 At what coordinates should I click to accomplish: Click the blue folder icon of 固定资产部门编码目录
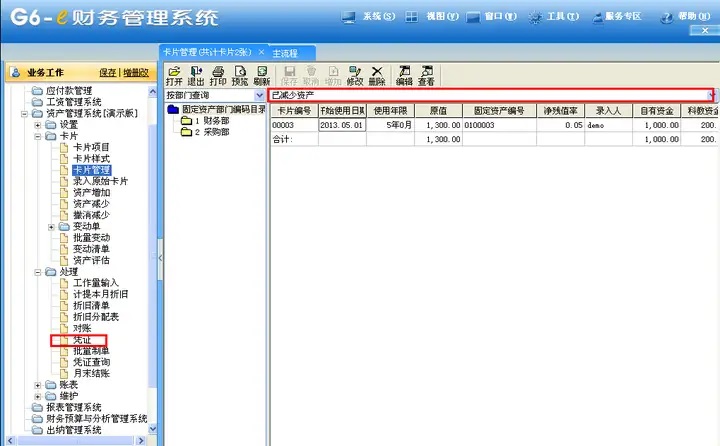[173, 109]
